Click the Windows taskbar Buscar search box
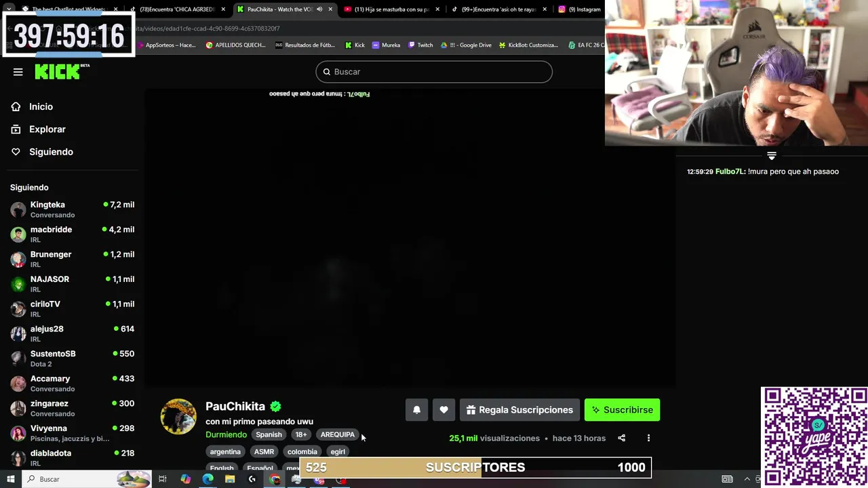The height and width of the screenshot is (488, 868). point(87,479)
